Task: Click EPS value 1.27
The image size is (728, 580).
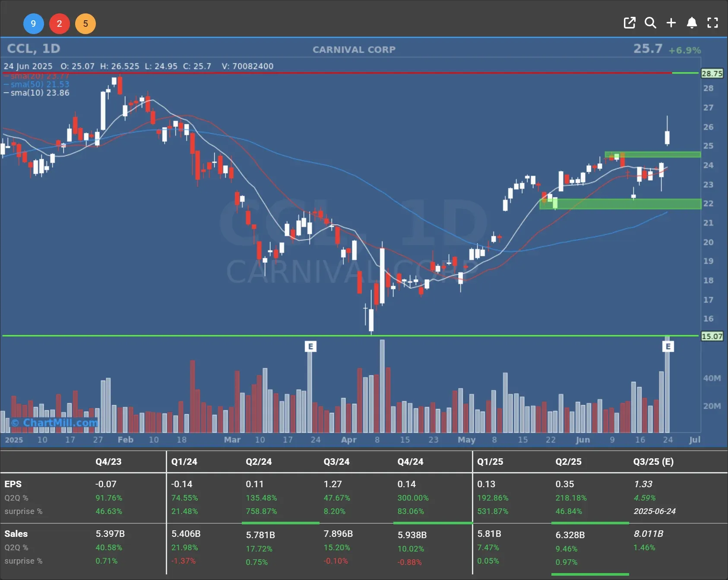Action: pos(332,484)
